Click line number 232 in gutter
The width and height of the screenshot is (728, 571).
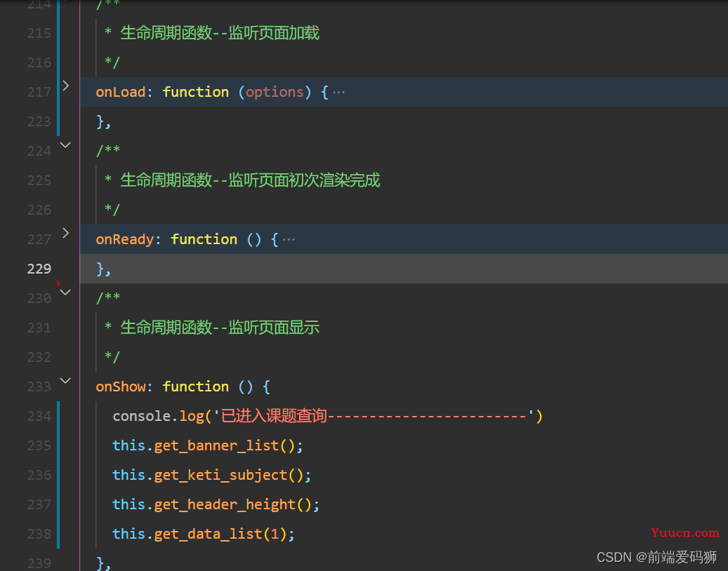pos(39,357)
